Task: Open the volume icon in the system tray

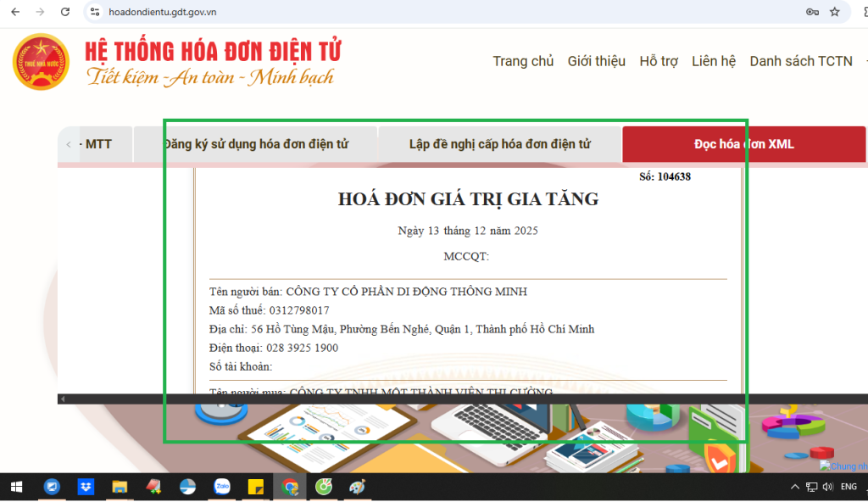Action: point(828,487)
